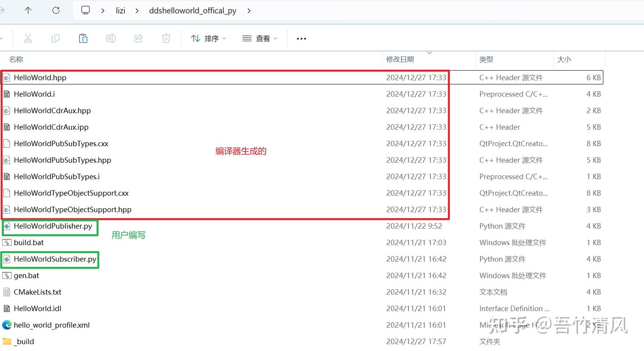644x351 pixels.
Task: Click the Cut scissors icon
Action: pyautogui.click(x=28, y=38)
